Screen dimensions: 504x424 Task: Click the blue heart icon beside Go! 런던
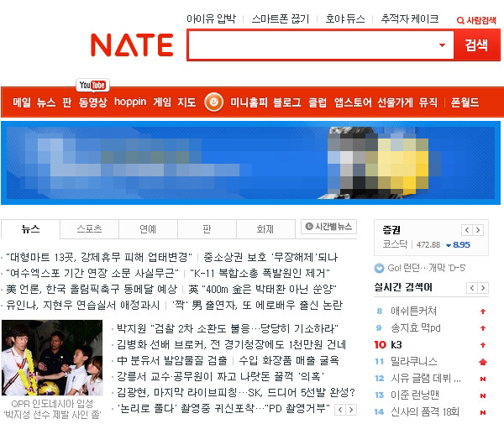click(x=380, y=268)
